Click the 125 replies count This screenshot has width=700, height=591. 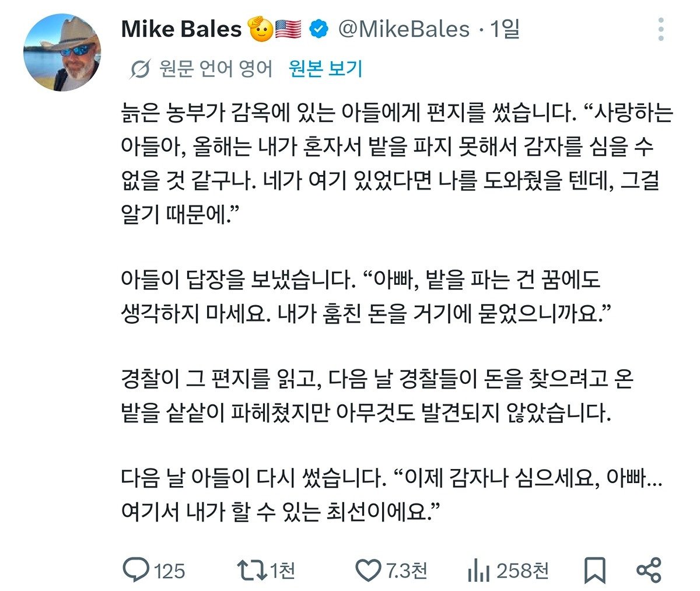(x=169, y=571)
